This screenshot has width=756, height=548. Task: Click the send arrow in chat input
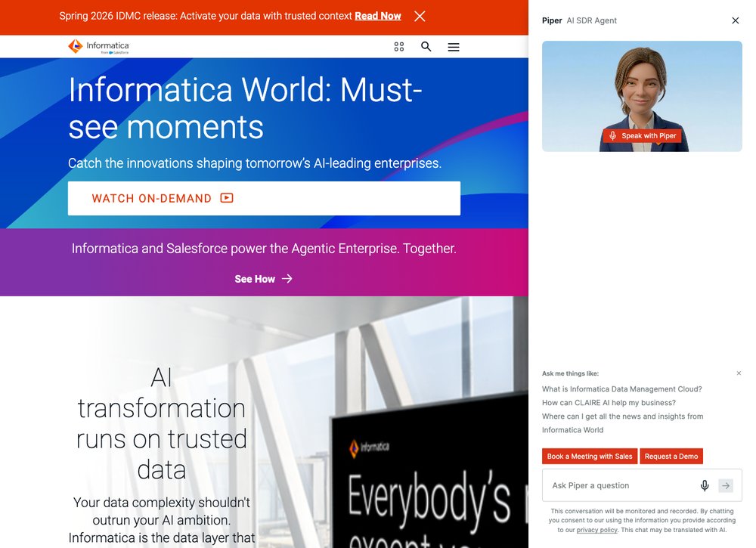[726, 485]
